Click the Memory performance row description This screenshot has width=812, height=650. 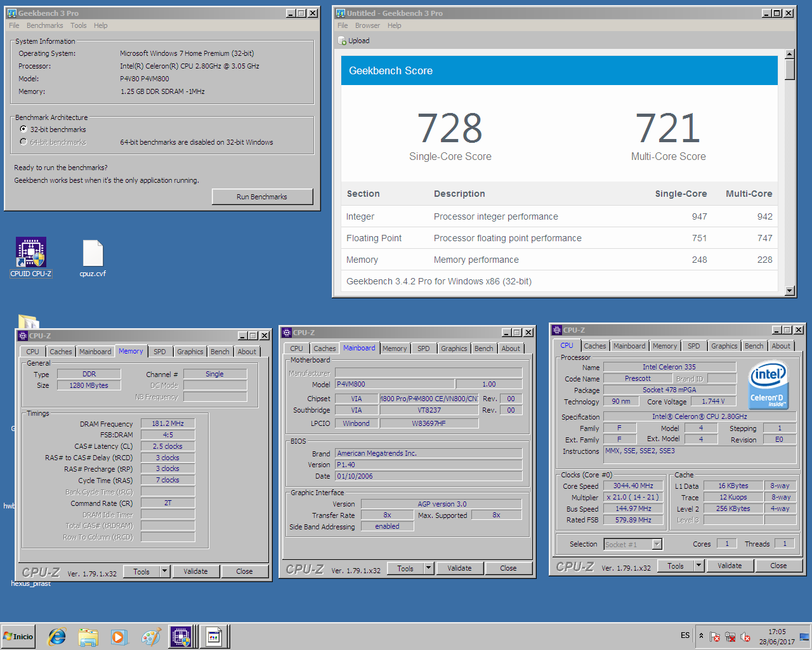click(476, 260)
